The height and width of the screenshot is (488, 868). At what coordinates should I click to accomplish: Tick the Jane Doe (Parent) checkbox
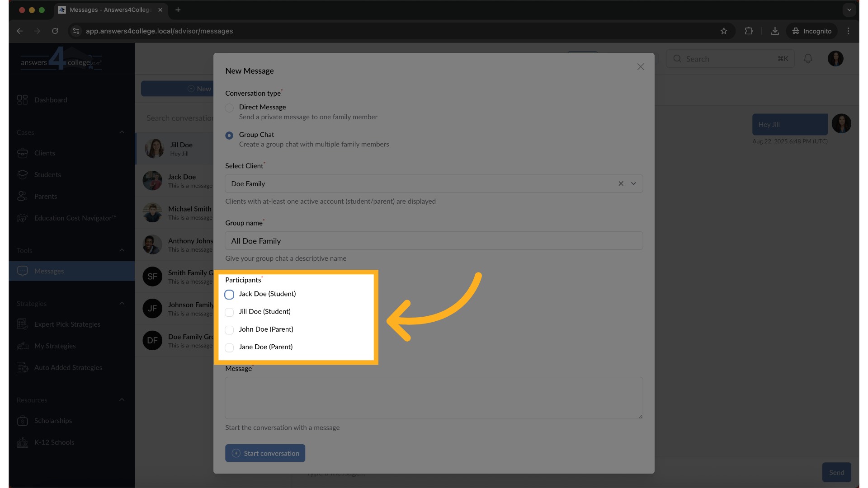229,347
